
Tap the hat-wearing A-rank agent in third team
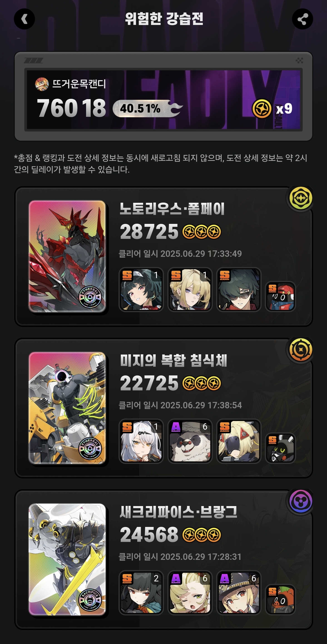coord(239,593)
